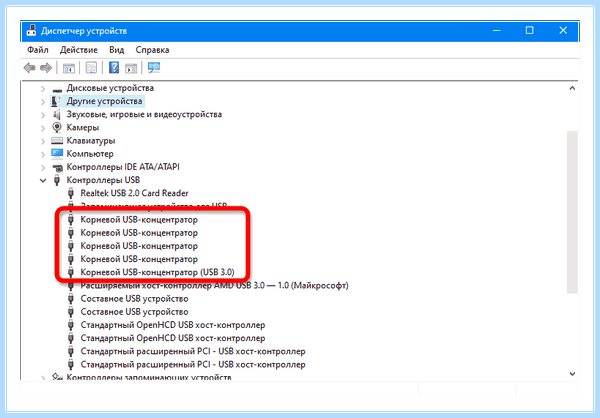Open the Help icon in toolbar
Image resolution: width=600 pixels, height=418 pixels.
(x=114, y=68)
